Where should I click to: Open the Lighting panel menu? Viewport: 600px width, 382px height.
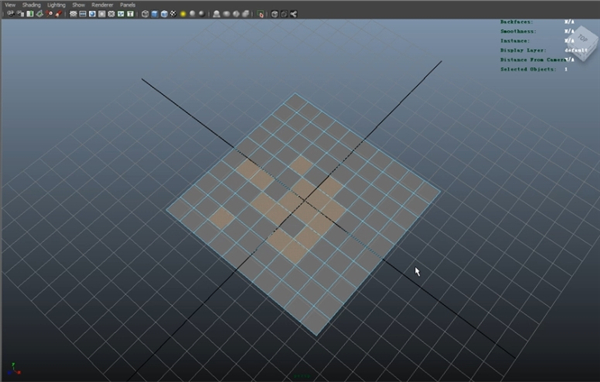[56, 5]
